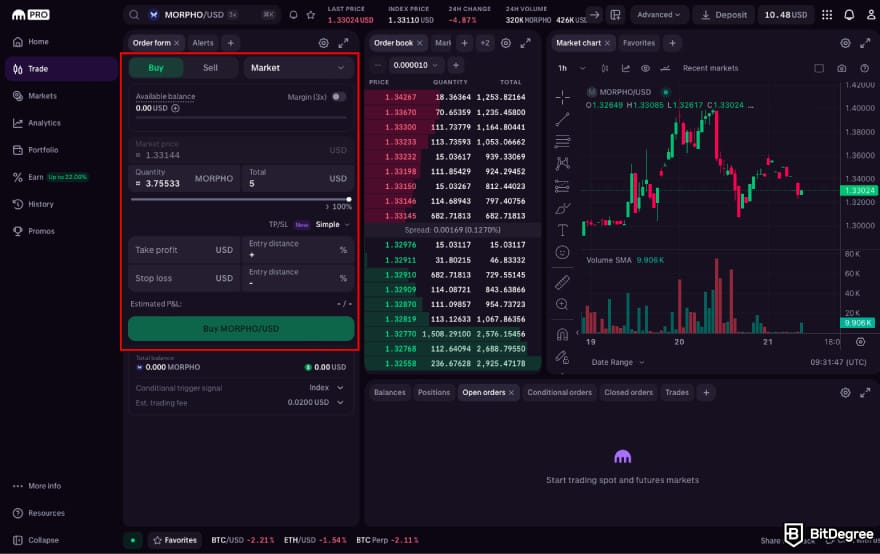This screenshot has height=554, width=880.
Task: Select the Fibonacci retracement tool
Action: pos(562,141)
